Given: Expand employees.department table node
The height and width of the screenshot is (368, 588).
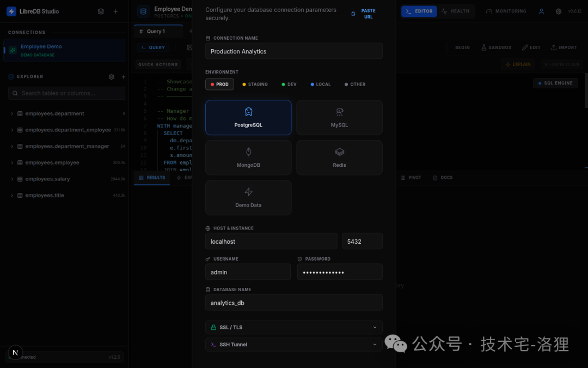Looking at the screenshot, I should click(x=12, y=113).
